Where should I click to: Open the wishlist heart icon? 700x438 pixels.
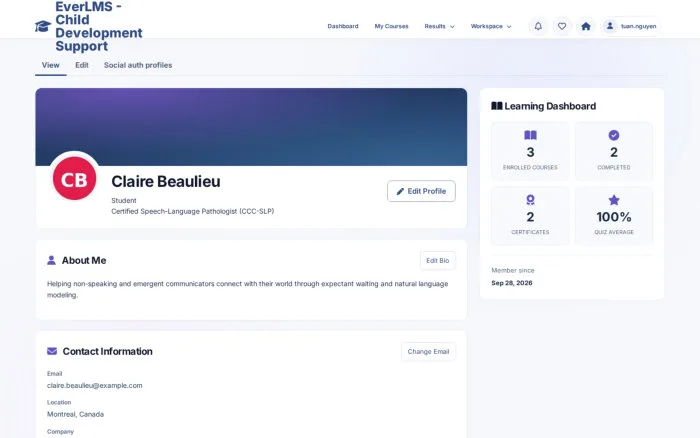click(562, 26)
